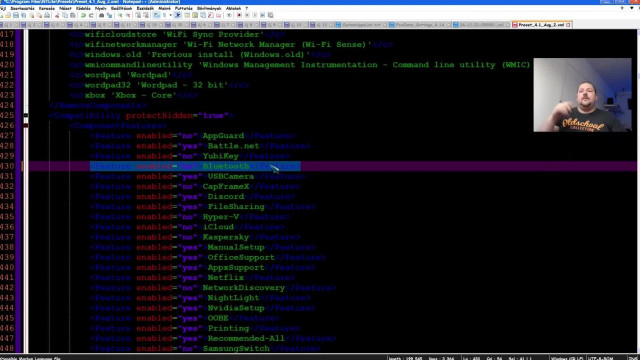
Task: Click the Windows (CR LF) status bar entry
Action: click(x=567, y=358)
